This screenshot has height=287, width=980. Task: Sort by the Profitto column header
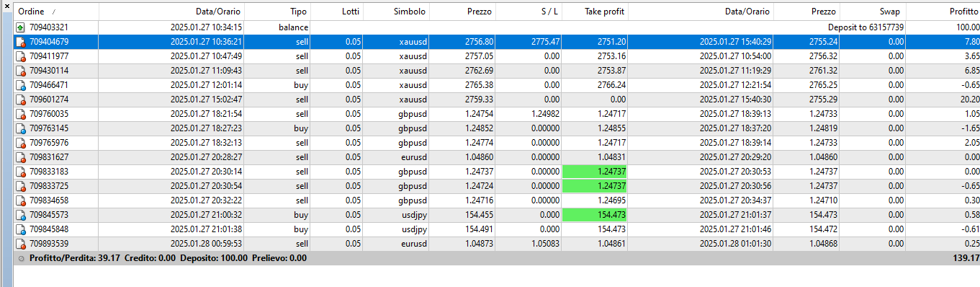pyautogui.click(x=943, y=12)
